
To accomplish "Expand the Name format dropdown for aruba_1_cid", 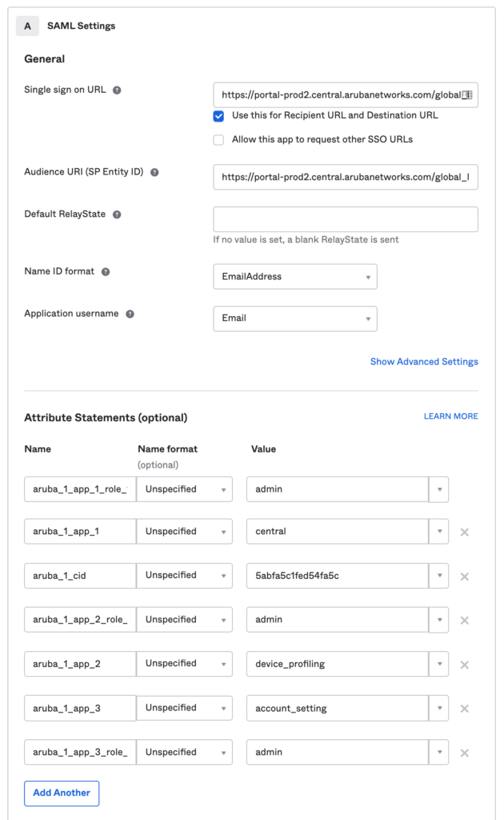I will point(224,575).
